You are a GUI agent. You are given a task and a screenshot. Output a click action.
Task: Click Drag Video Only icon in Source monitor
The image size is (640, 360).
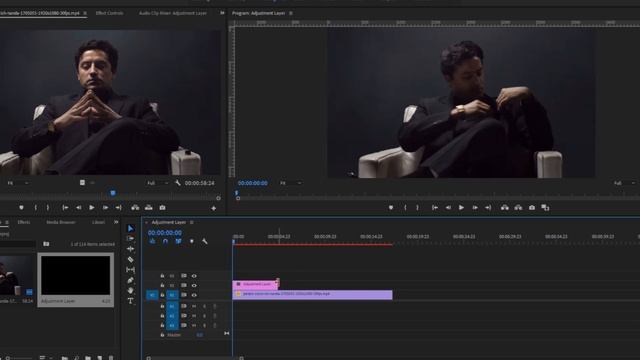[82, 182]
